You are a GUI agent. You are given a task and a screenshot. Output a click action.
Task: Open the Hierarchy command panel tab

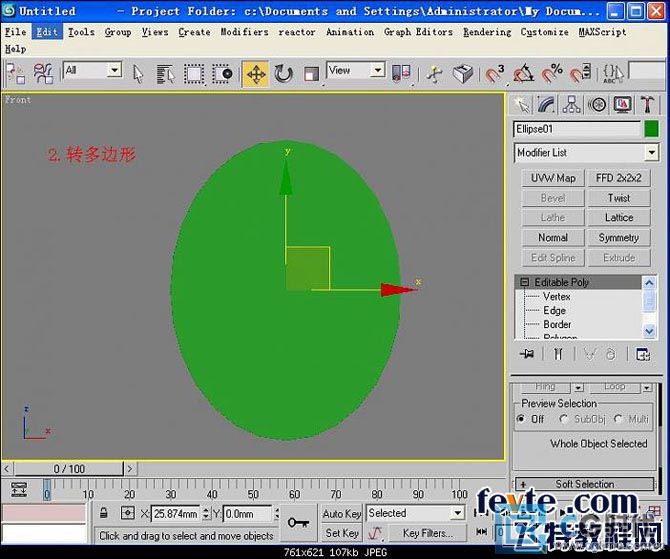[x=572, y=104]
